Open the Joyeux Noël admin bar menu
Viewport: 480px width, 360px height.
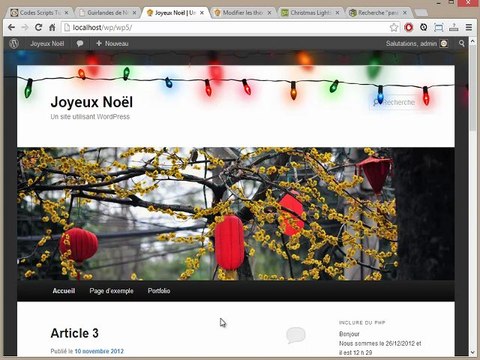click(47, 44)
